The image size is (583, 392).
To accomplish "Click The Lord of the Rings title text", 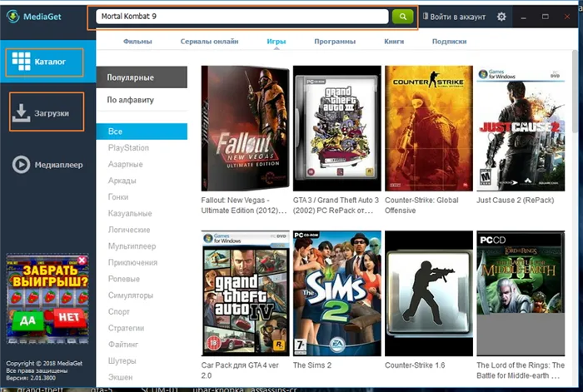I will tap(521, 370).
